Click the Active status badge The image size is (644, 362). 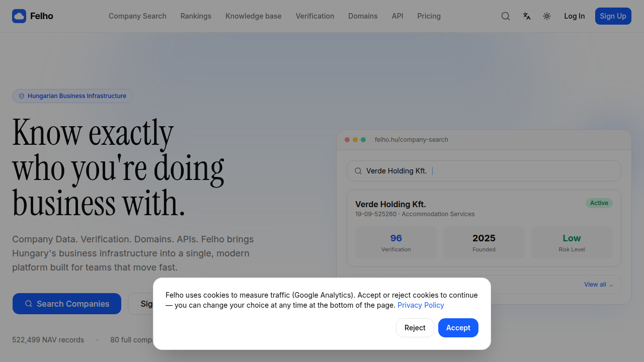[x=599, y=203]
